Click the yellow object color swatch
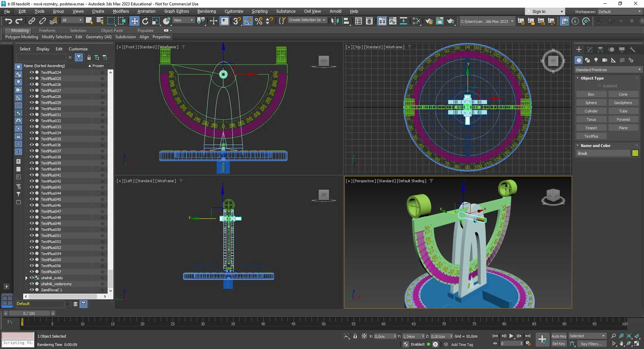 pos(635,153)
